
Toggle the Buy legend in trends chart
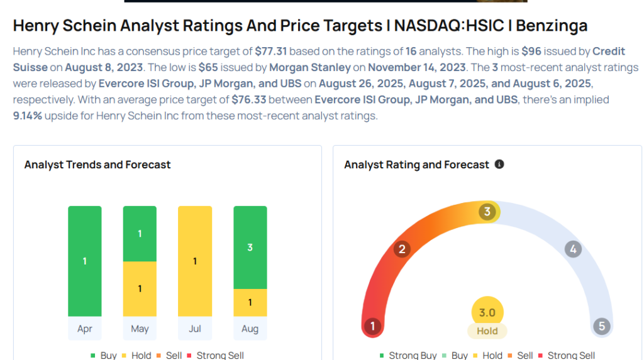click(x=104, y=355)
